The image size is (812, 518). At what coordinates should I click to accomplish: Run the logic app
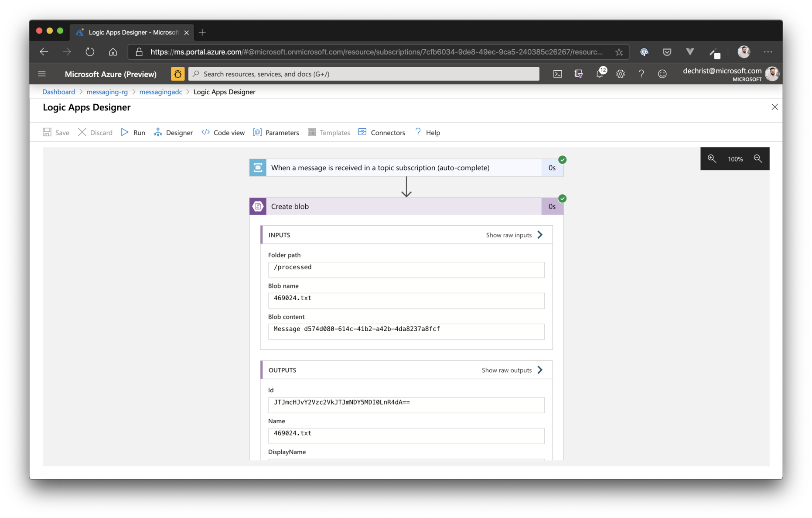[133, 133]
